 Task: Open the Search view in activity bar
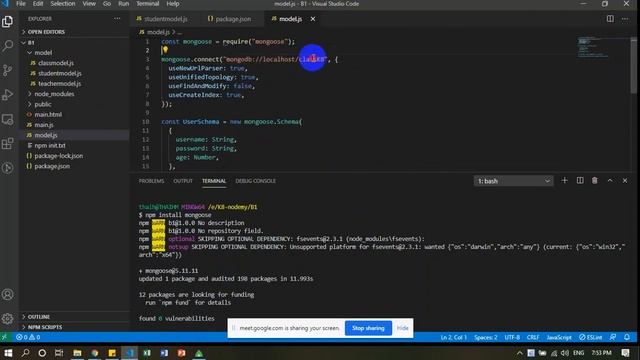click(7, 45)
